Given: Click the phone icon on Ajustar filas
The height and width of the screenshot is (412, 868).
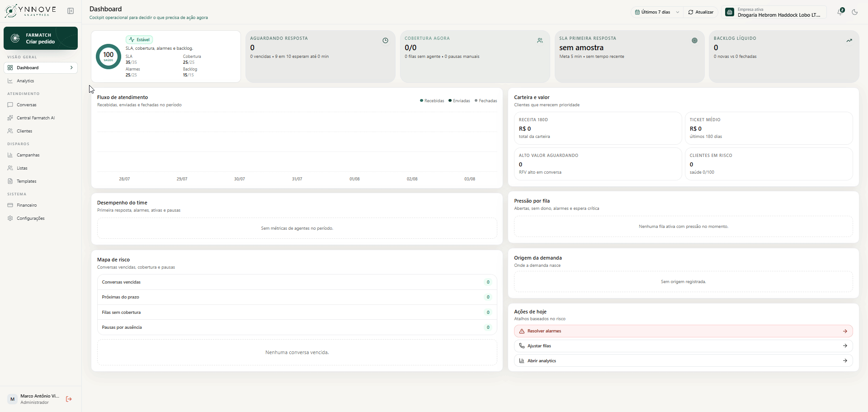Looking at the screenshot, I should [522, 346].
